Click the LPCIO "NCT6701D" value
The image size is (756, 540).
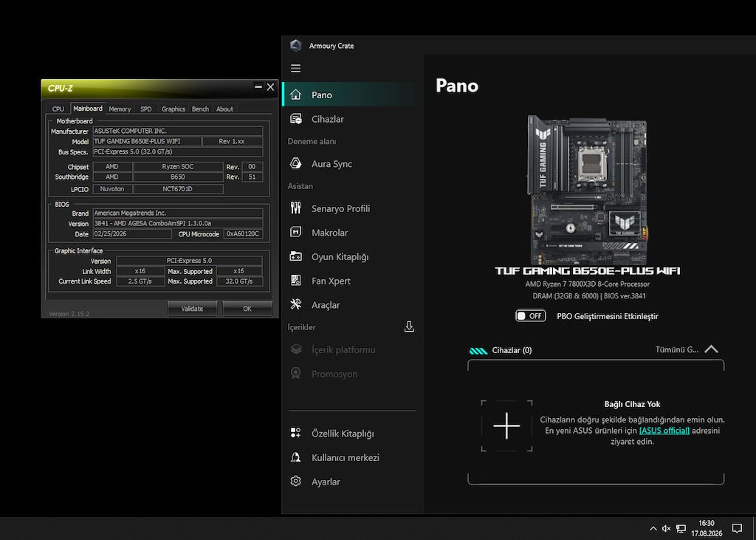[x=177, y=189]
